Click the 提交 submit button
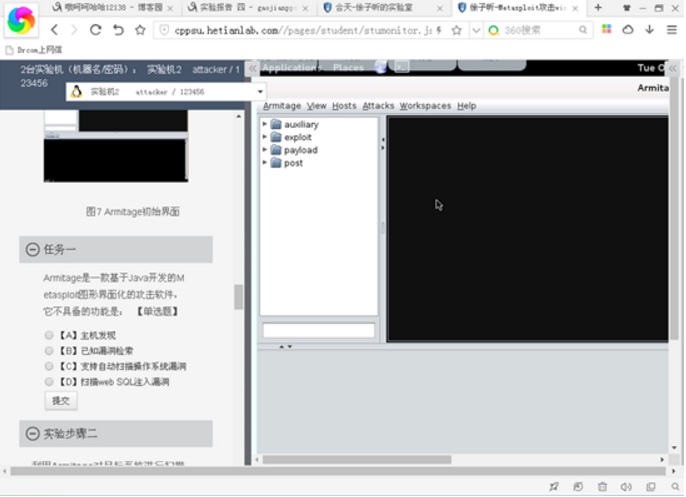This screenshot has width=686, height=497. 61,400
